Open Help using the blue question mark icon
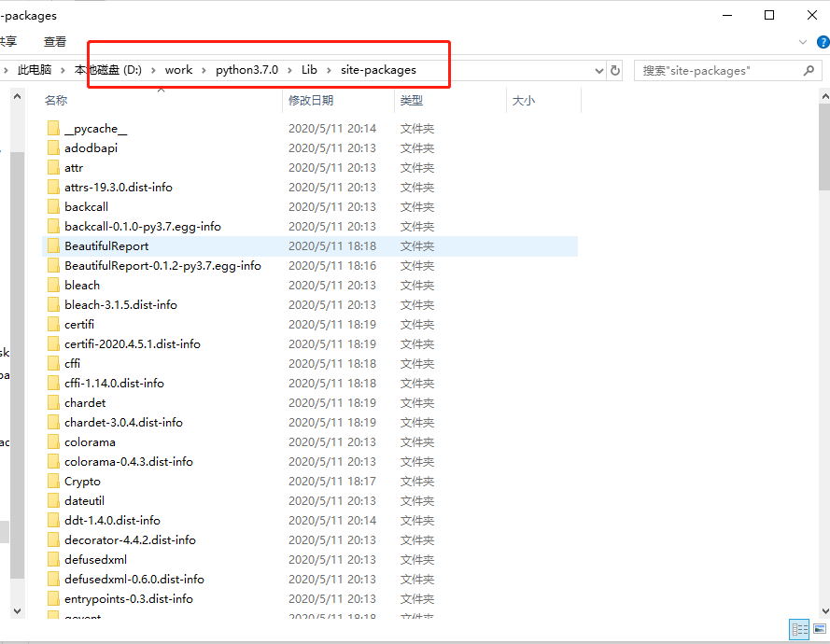 coord(821,42)
